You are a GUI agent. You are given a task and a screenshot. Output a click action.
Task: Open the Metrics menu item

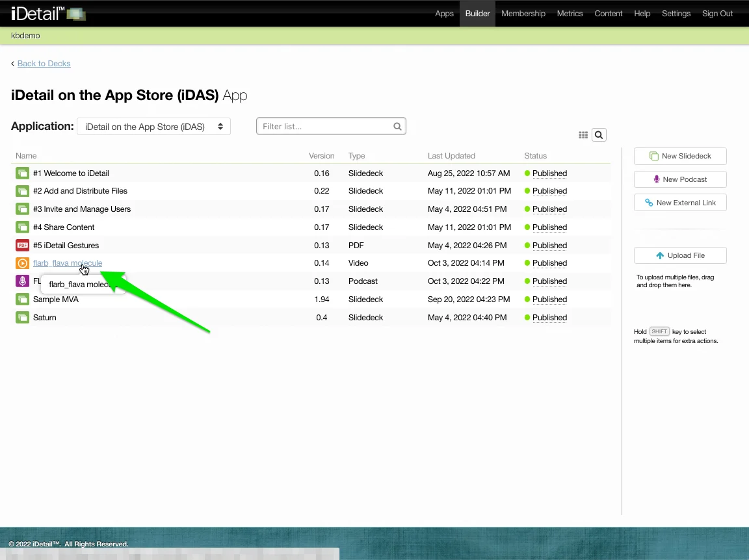click(570, 14)
